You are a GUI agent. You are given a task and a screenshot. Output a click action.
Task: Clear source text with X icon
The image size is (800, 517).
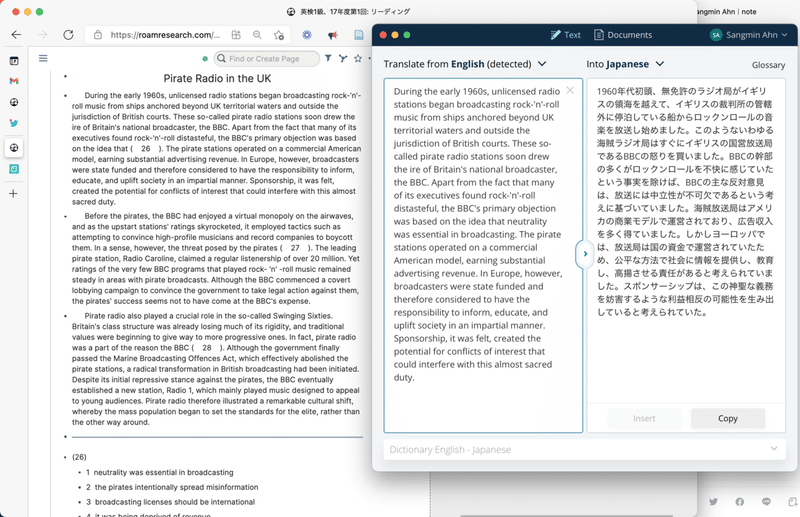pyautogui.click(x=570, y=90)
